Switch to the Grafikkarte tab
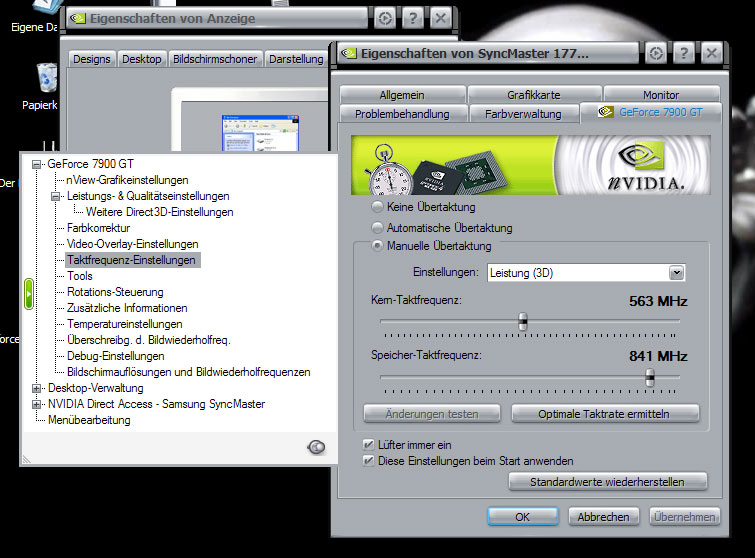The width and height of the screenshot is (755, 558). coord(534,95)
